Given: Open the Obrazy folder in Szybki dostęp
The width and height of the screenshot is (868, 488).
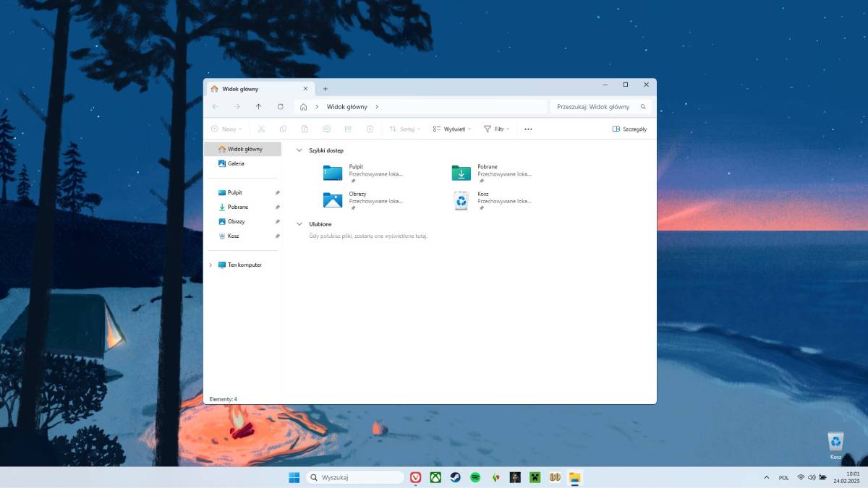Looking at the screenshot, I should [333, 200].
